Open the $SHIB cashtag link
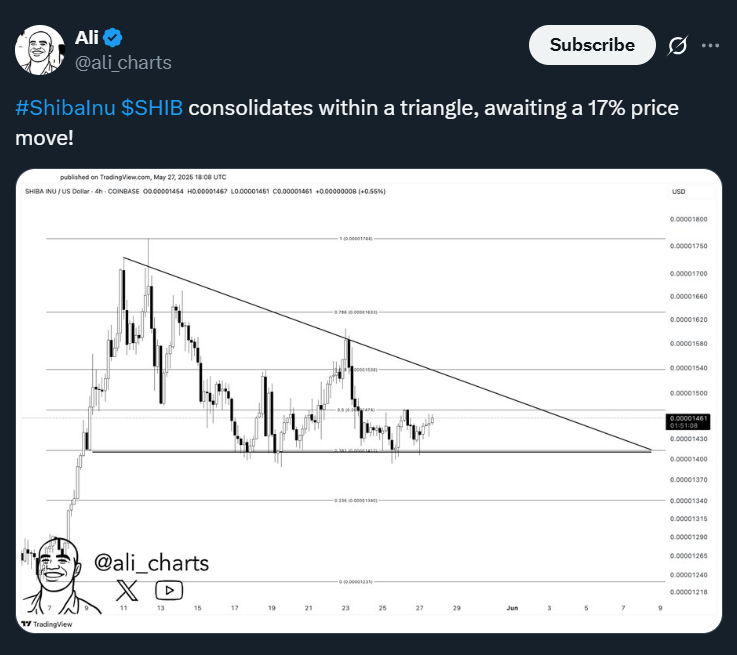The height and width of the screenshot is (655, 737). pyautogui.click(x=152, y=108)
